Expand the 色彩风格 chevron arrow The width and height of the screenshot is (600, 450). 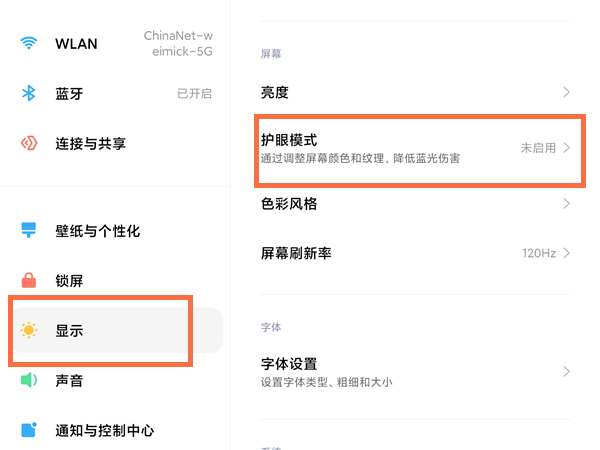tap(567, 203)
